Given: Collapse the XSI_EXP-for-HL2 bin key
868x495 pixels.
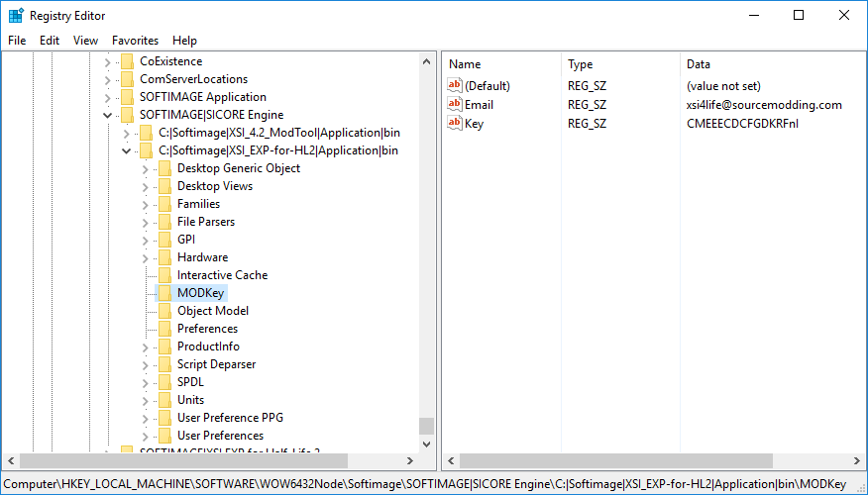Looking at the screenshot, I should [126, 151].
